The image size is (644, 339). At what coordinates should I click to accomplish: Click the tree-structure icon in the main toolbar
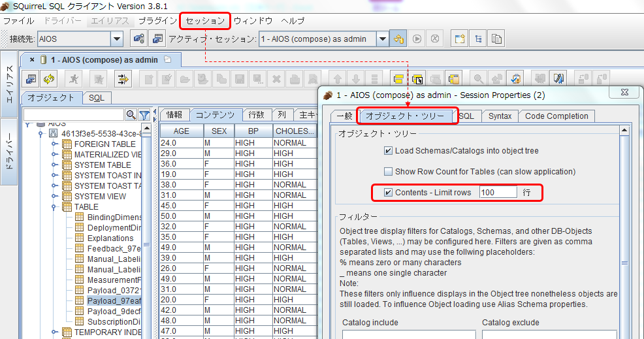point(478,39)
